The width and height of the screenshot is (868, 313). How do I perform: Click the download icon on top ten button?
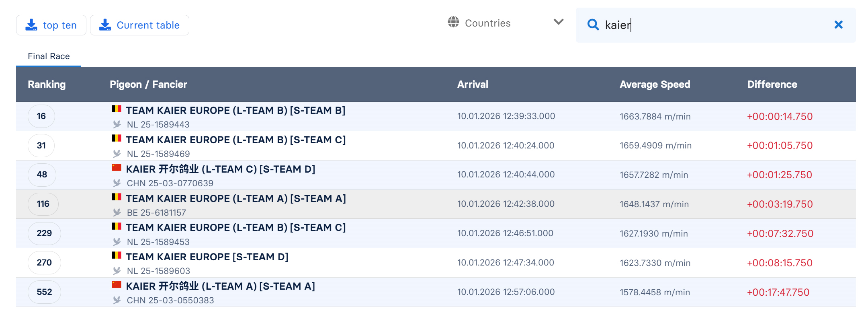[x=31, y=25]
